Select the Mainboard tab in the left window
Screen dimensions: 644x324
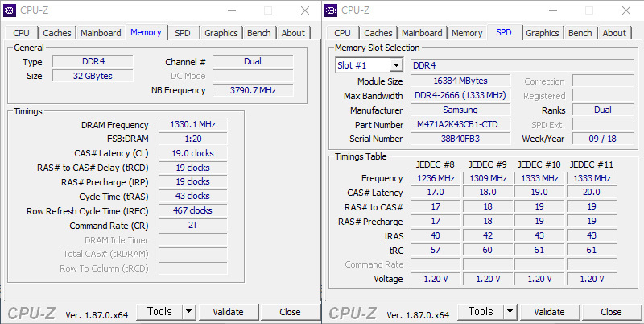point(101,33)
